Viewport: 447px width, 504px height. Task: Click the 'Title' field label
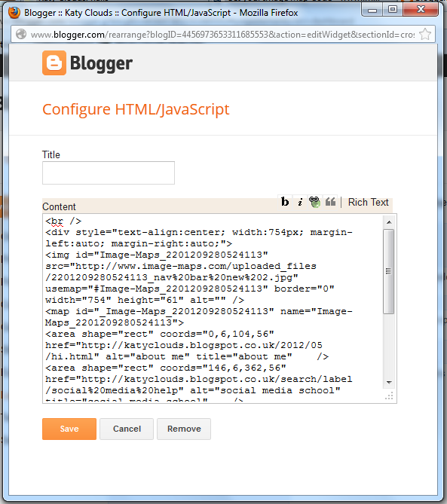[51, 154]
